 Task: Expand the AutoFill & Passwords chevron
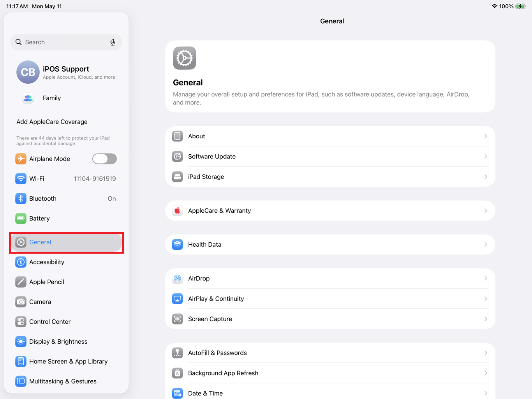coord(486,353)
